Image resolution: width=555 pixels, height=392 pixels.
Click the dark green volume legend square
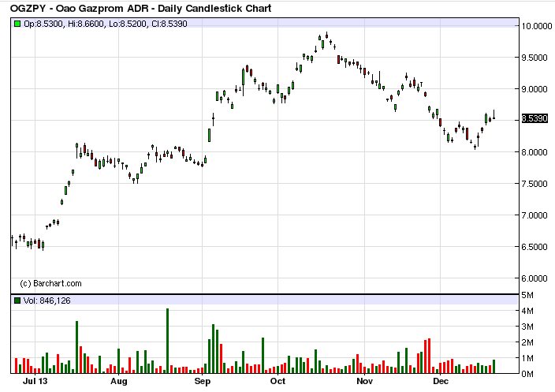coord(17,301)
